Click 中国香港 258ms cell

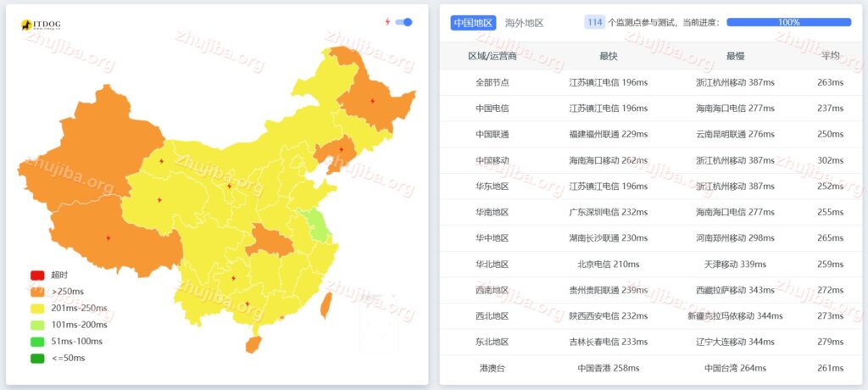pyautogui.click(x=609, y=368)
